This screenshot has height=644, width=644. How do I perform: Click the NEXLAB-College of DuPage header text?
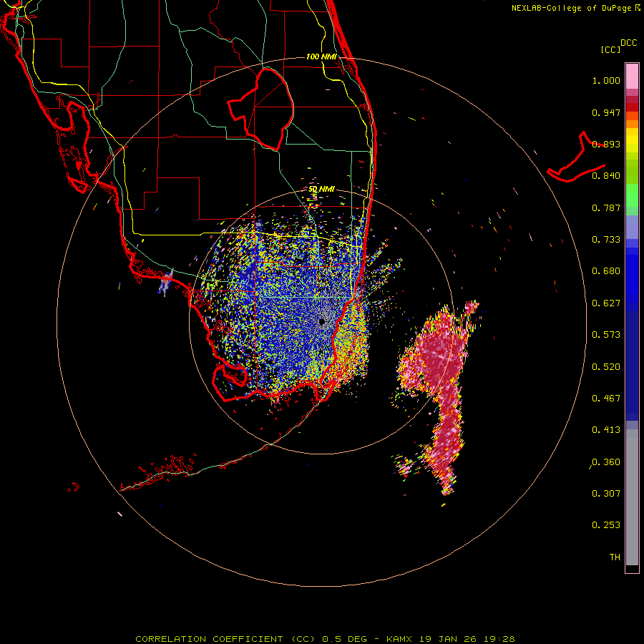pyautogui.click(x=575, y=8)
